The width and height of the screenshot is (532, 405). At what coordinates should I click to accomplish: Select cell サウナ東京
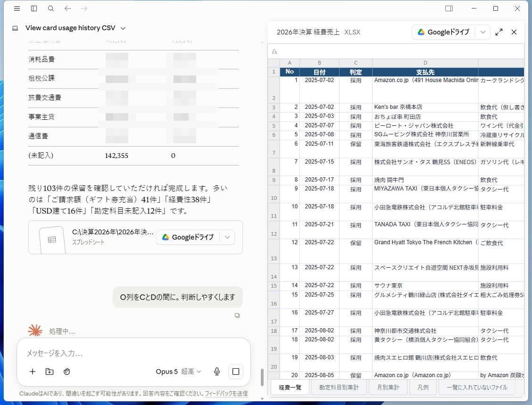[425, 286]
